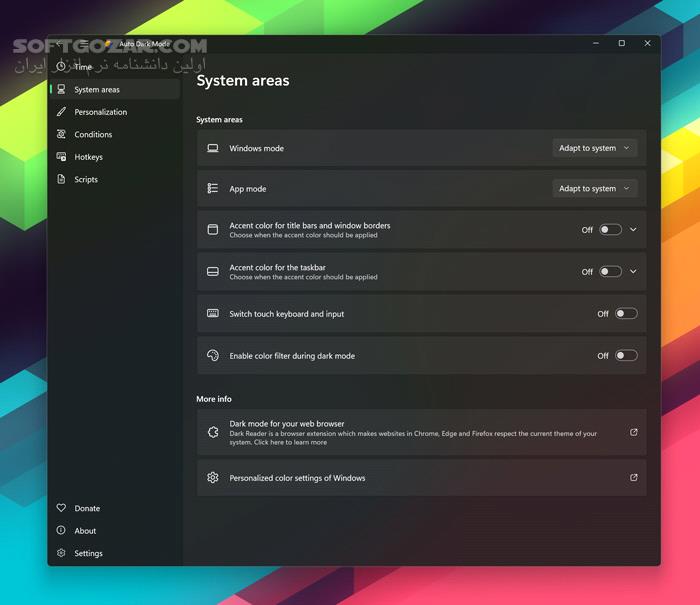Click the Settings gear icon in sidebar

pos(61,553)
